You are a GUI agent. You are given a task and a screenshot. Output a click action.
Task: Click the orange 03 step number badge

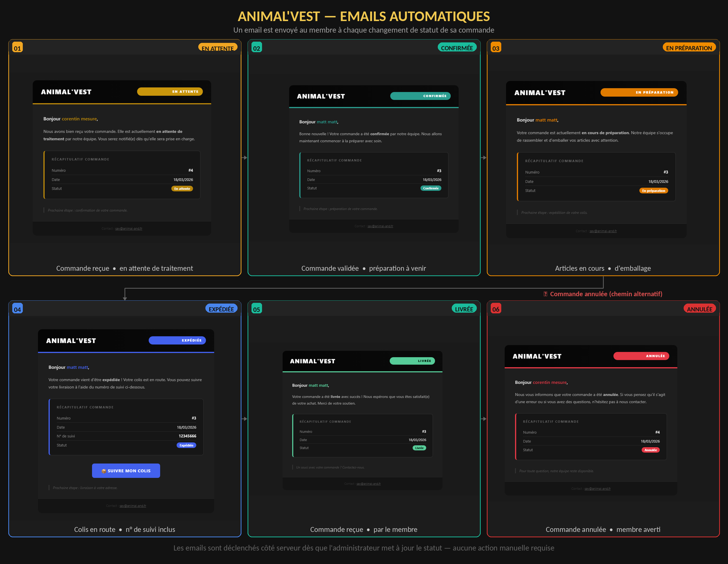point(496,48)
